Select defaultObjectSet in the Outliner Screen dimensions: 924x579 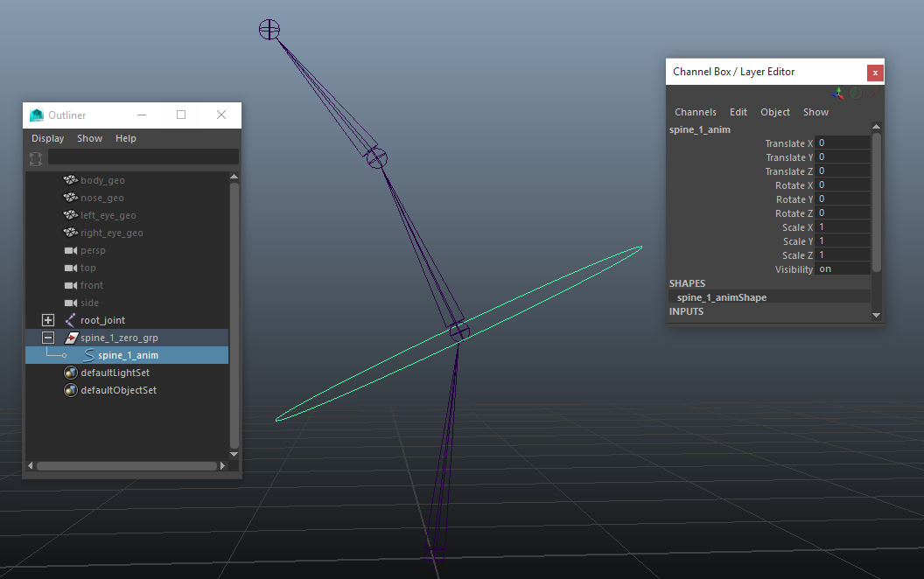(118, 390)
